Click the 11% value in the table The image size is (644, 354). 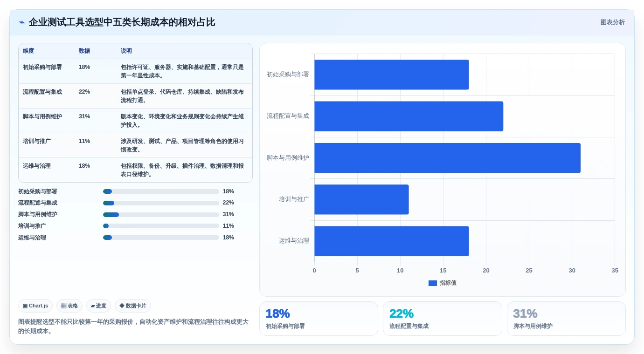tap(84, 141)
